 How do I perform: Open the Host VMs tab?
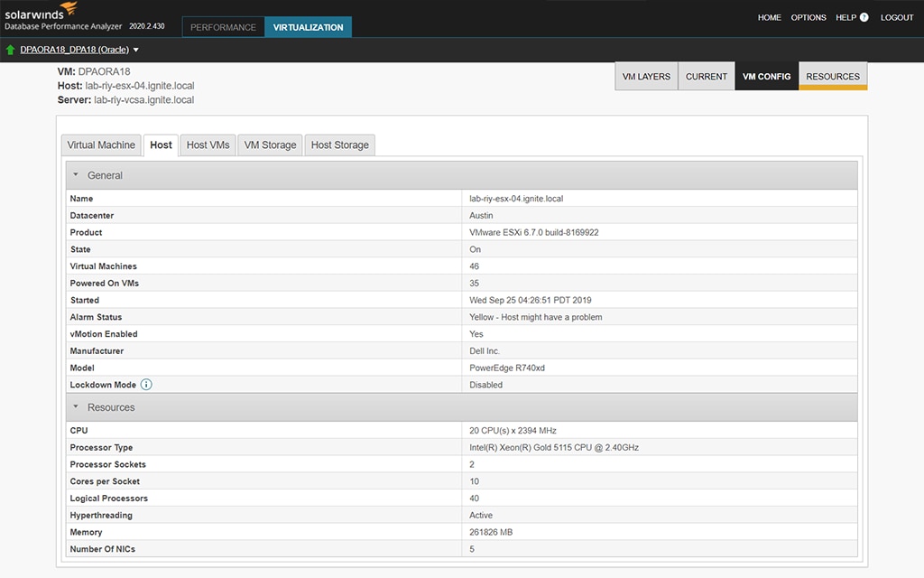208,144
